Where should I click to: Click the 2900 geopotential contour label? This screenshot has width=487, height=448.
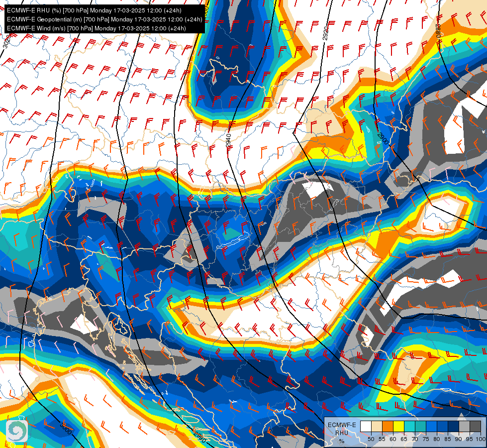click(383, 139)
